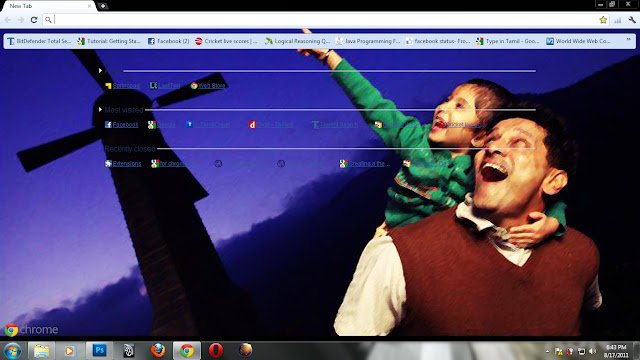Screen dimensions: 640x360
Task: Open Tutorial: Getting Sta... bookmark
Action: pos(109,41)
